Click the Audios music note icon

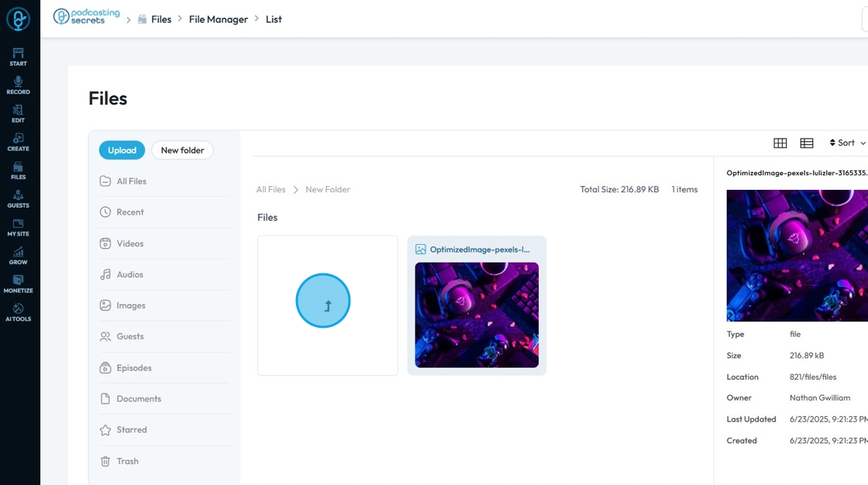tap(105, 274)
